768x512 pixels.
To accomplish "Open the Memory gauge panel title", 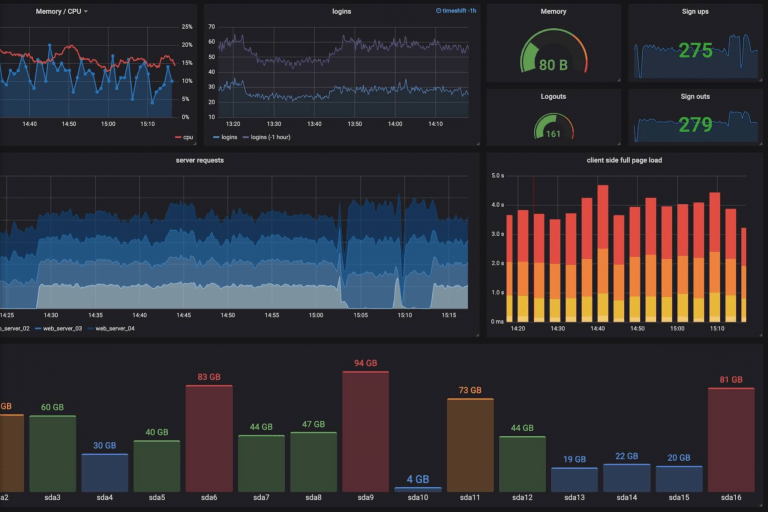I will pyautogui.click(x=553, y=11).
